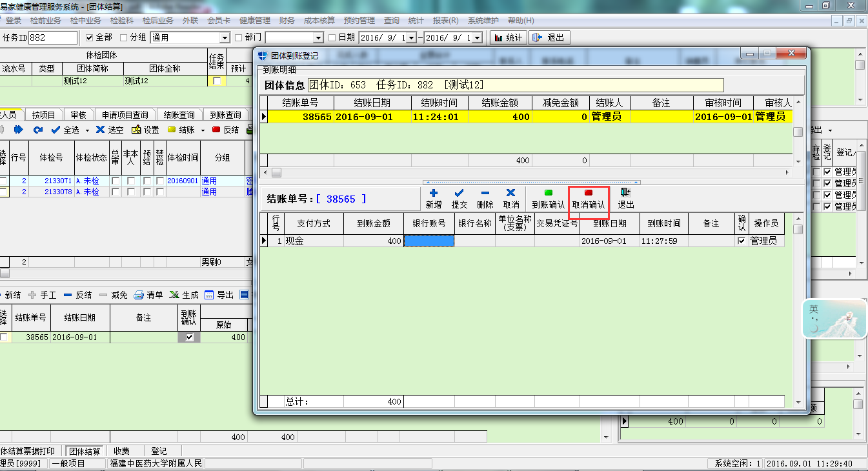Viewport: 868px width, 471px height.
Task: Click the 退出 icon button in the main toolbar
Action: (549, 37)
